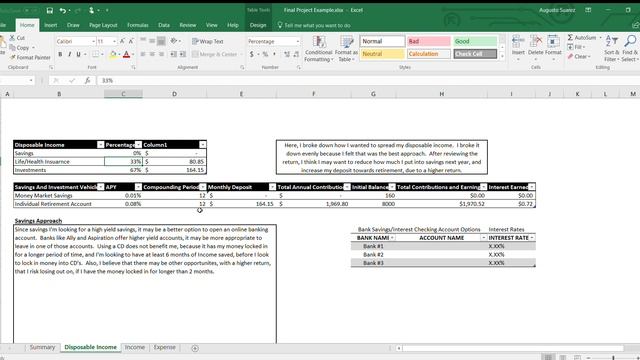Screen dimensions: 640x360
Task: Open Find & Select
Action: click(x=630, y=48)
